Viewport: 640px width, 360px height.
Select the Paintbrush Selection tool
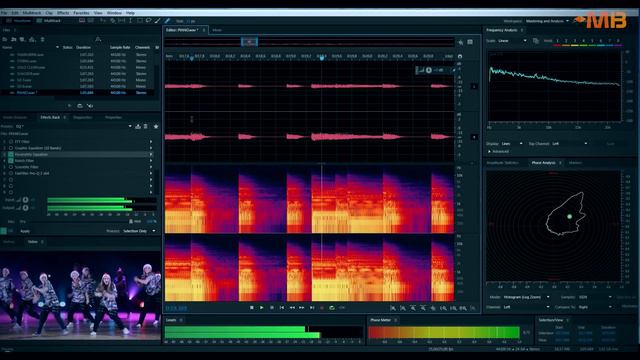(158, 20)
